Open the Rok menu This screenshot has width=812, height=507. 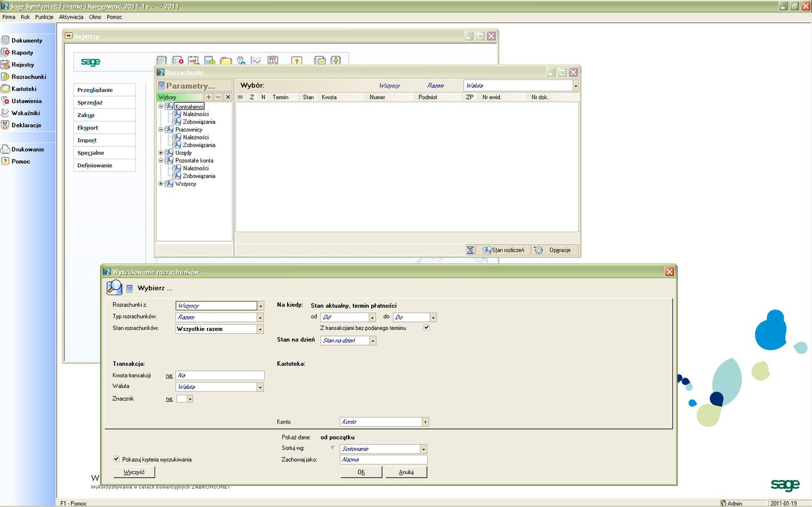coord(25,17)
